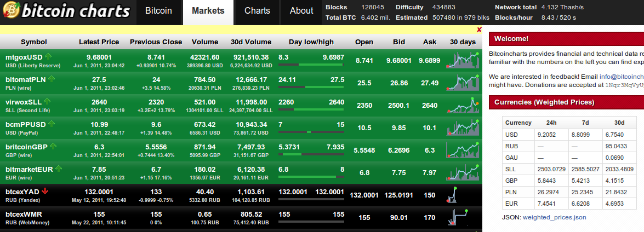
Task: Click the Welcome! panel header
Action: pyautogui.click(x=566, y=39)
